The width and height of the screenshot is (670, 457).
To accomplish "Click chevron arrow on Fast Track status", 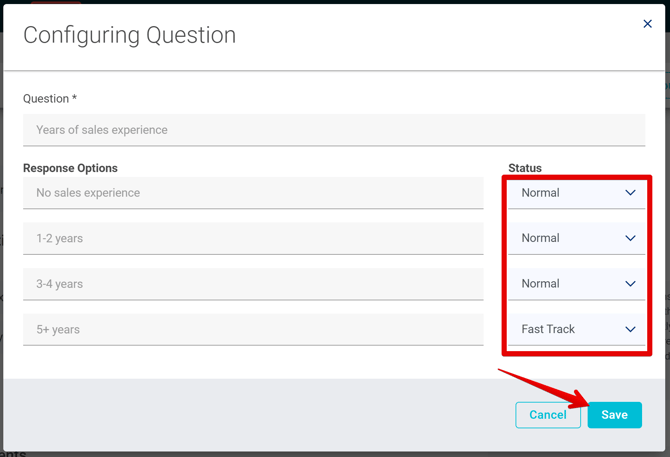I will pos(630,329).
